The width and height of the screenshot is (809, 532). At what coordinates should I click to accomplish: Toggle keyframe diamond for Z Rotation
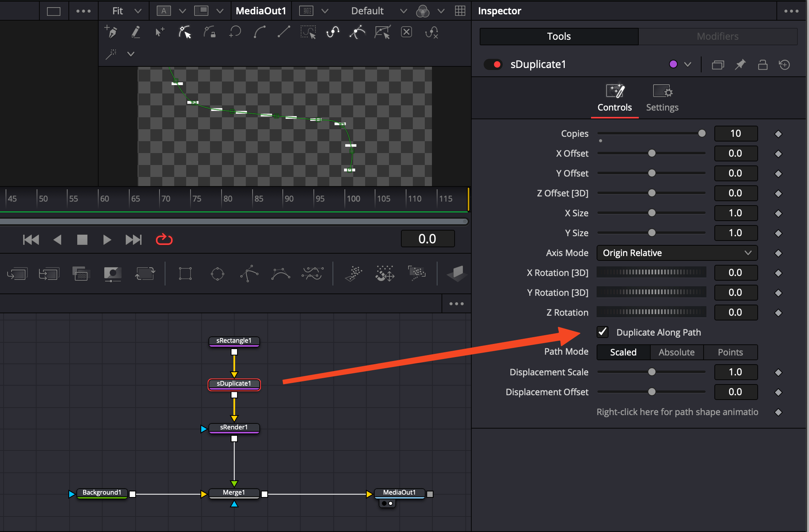[x=778, y=313]
